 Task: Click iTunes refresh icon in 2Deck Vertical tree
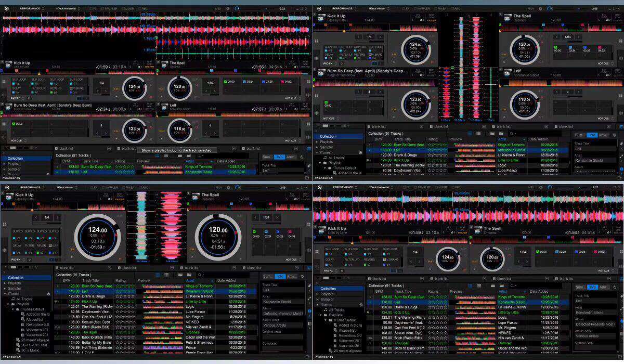(x=48, y=294)
